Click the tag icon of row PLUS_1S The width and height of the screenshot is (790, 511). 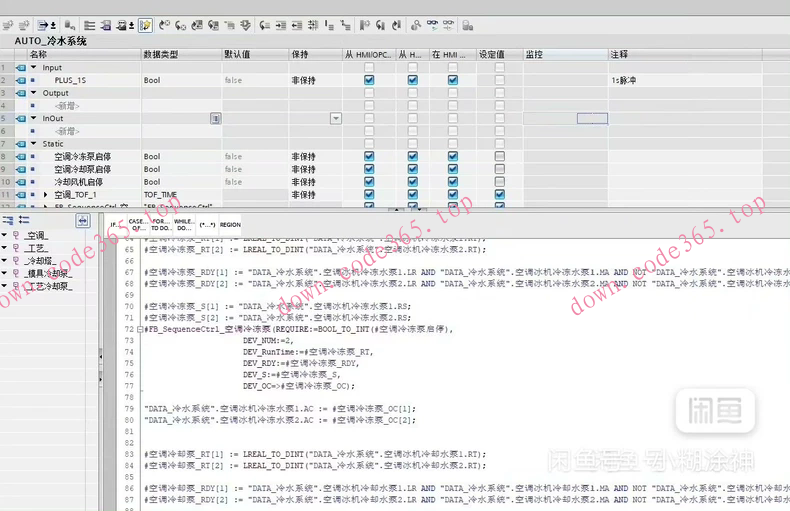(x=21, y=80)
